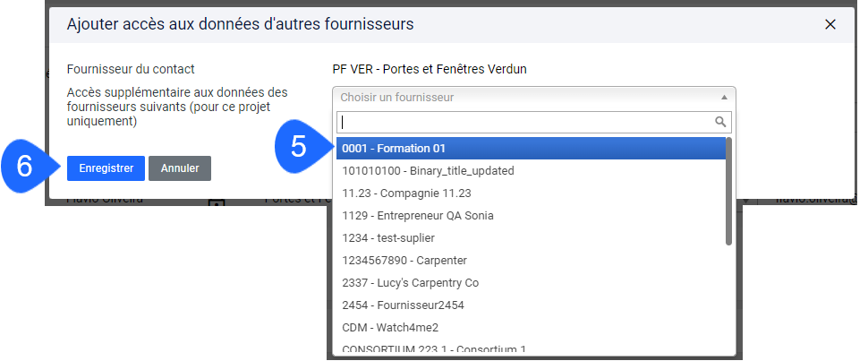Screen dimensions: 868x361
Task: Select 2454 - Fournisseur2454 option
Action: [x=531, y=305]
